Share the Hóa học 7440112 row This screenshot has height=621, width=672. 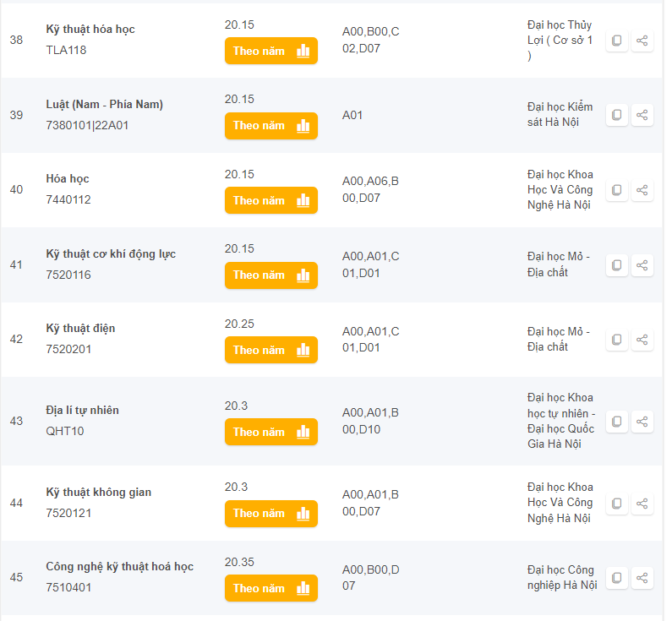coord(642,190)
